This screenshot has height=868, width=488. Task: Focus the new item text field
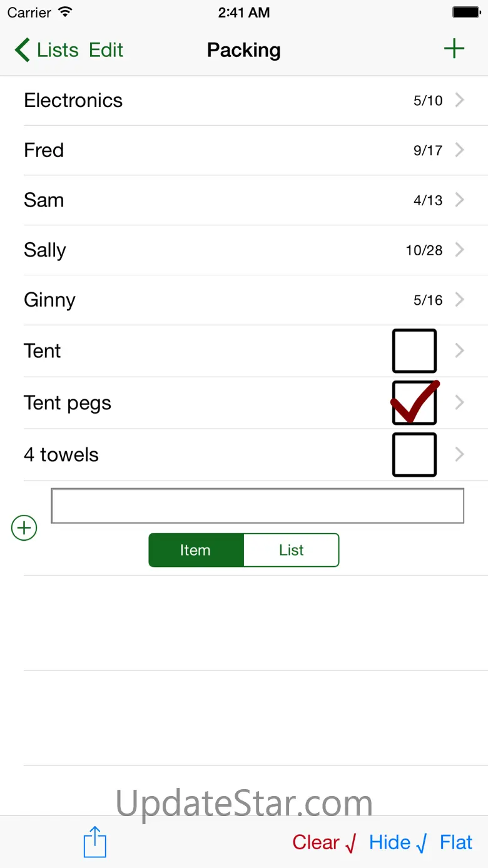pyautogui.click(x=257, y=506)
